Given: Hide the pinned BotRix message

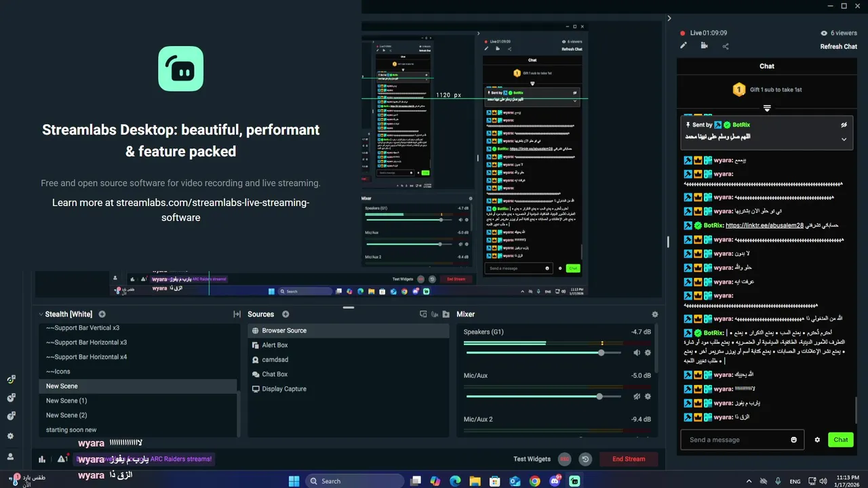Looking at the screenshot, I should (x=844, y=125).
